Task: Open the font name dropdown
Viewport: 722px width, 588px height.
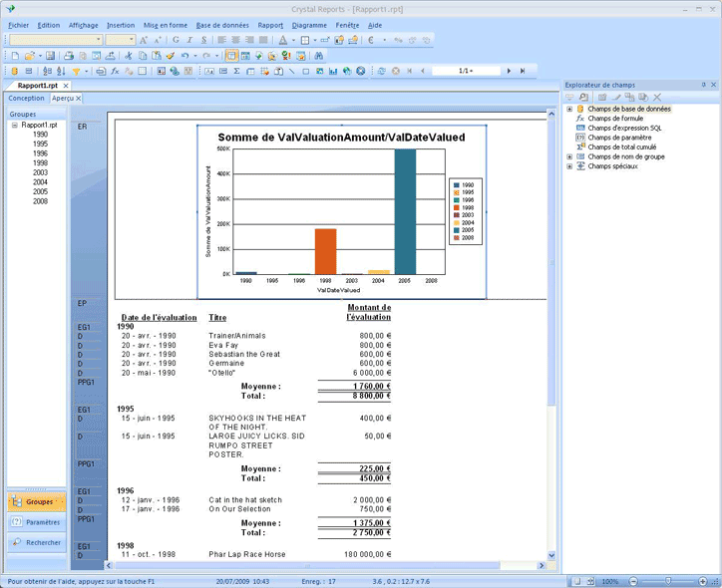Action: [98, 40]
